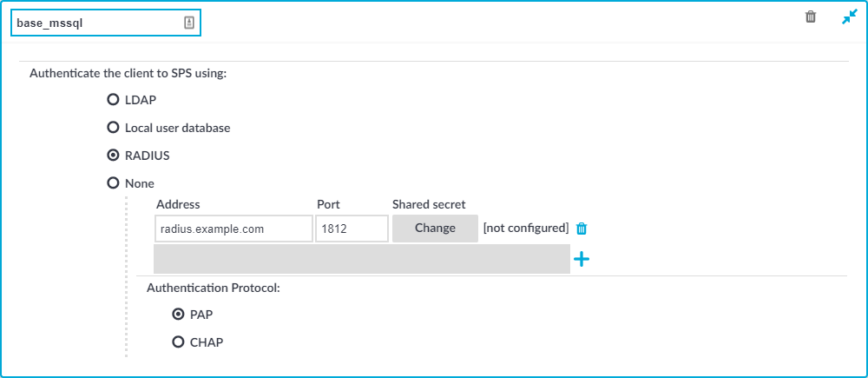Remove the radius.example.com server row

click(582, 229)
